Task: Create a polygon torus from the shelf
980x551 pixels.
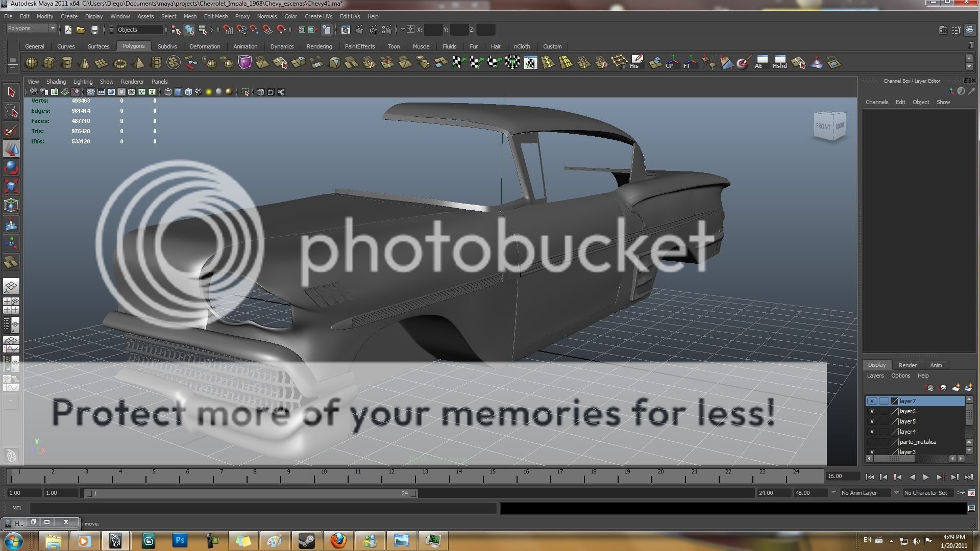Action: 120,63
